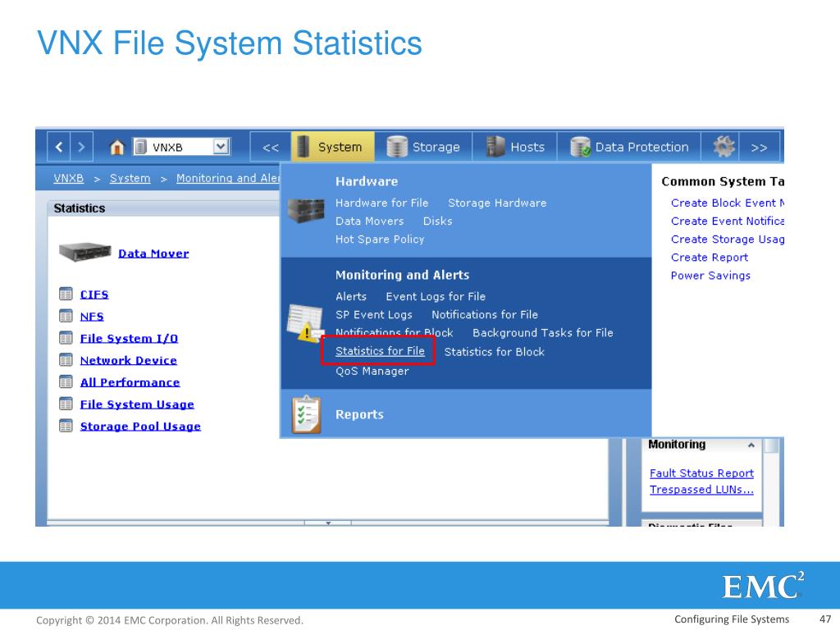Click the Monitoring and Alerts warning icon
This screenshot has height=630, width=840.
(305, 323)
